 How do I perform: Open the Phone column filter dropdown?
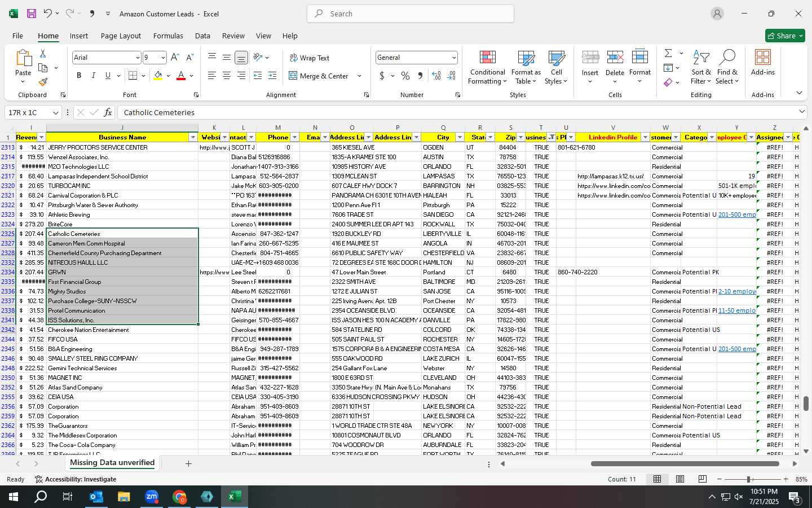click(294, 138)
